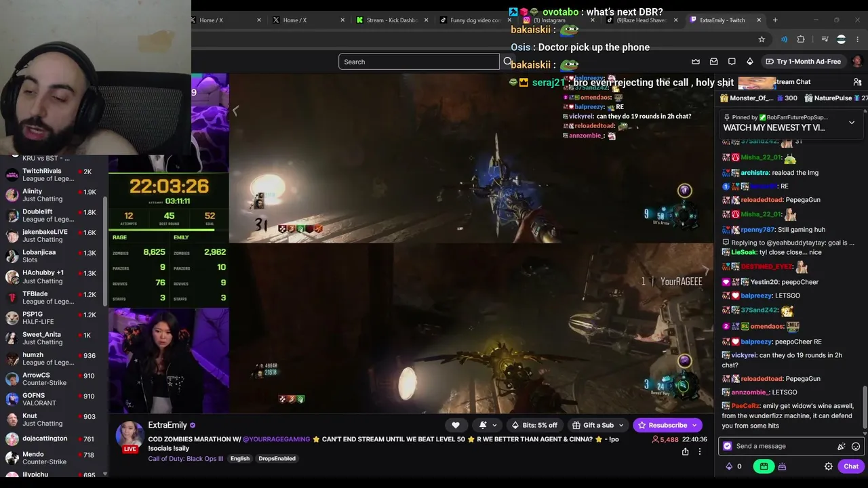Click archistra's username in chat

[755, 173]
